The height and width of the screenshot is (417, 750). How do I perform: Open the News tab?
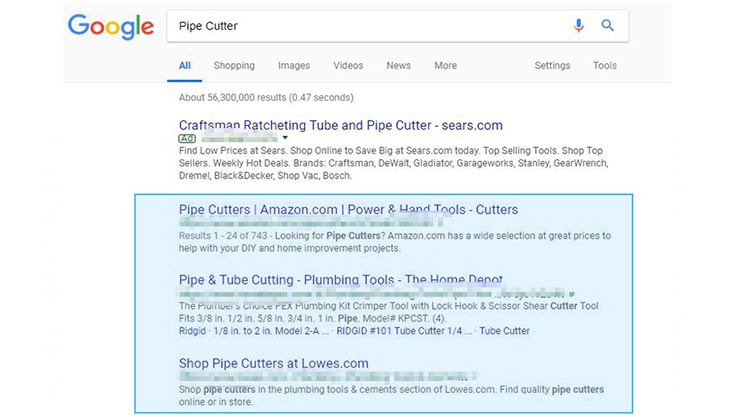(398, 66)
